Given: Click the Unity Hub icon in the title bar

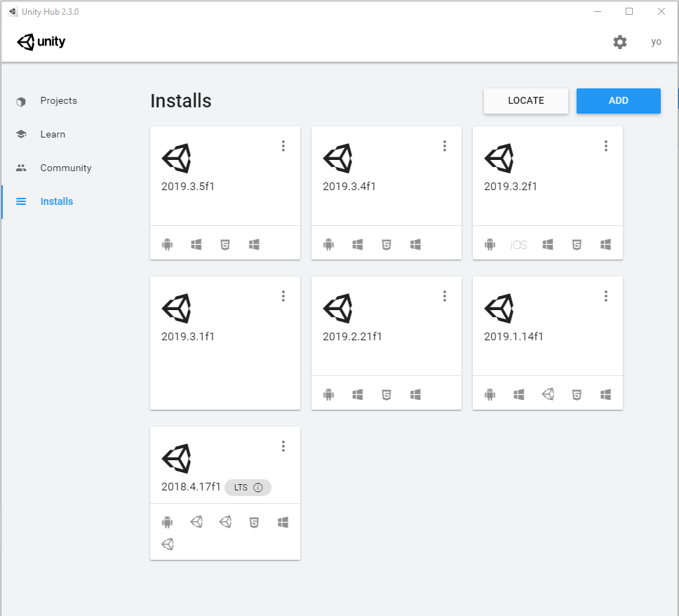Looking at the screenshot, I should (x=13, y=12).
